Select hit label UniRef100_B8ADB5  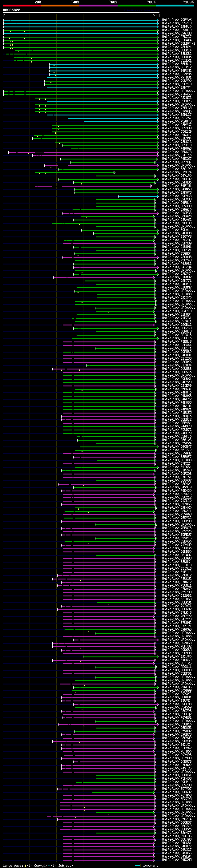(176, 57)
